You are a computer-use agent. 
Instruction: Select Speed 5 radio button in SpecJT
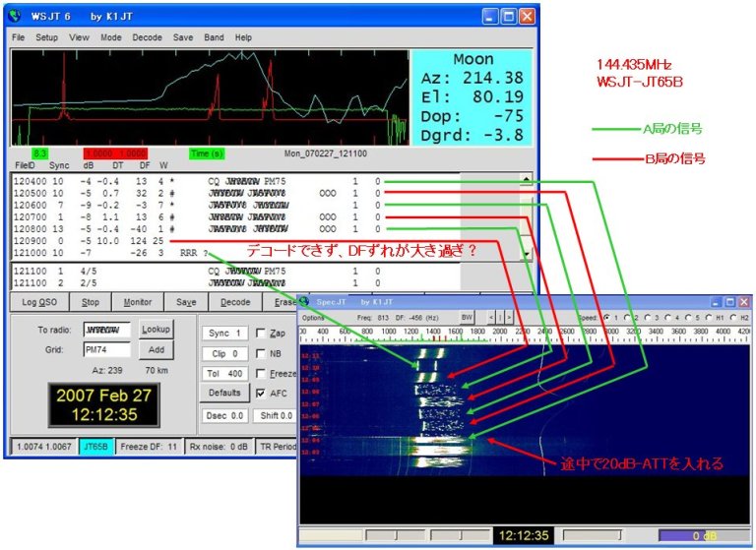pos(688,318)
